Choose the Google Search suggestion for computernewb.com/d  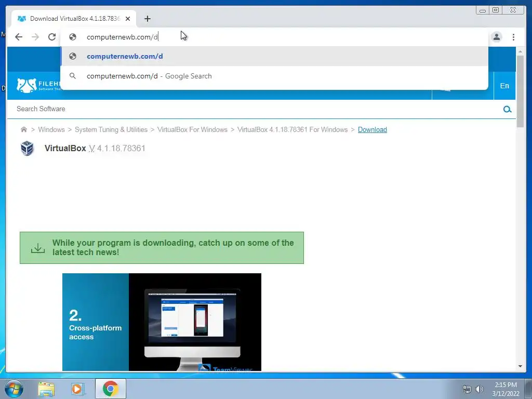(x=274, y=76)
